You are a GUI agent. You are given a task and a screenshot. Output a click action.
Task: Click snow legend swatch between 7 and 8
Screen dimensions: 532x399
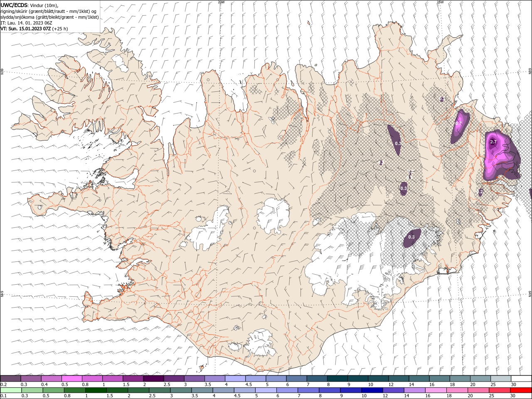pos(317,379)
